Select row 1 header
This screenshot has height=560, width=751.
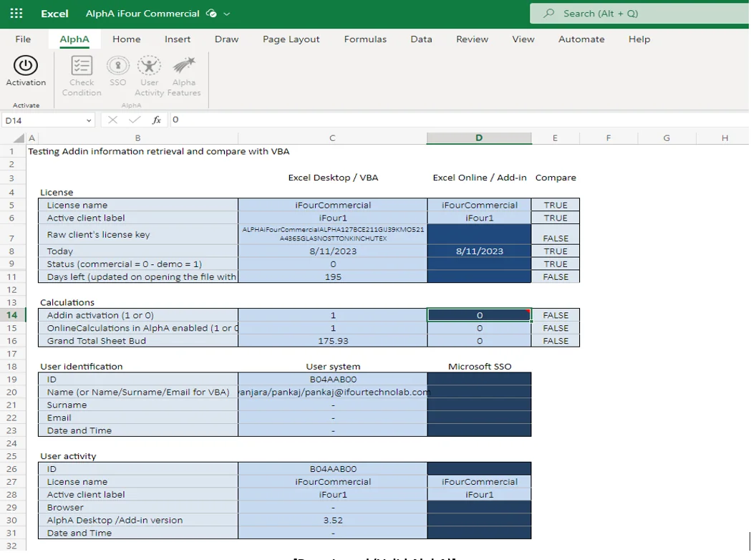click(12, 151)
